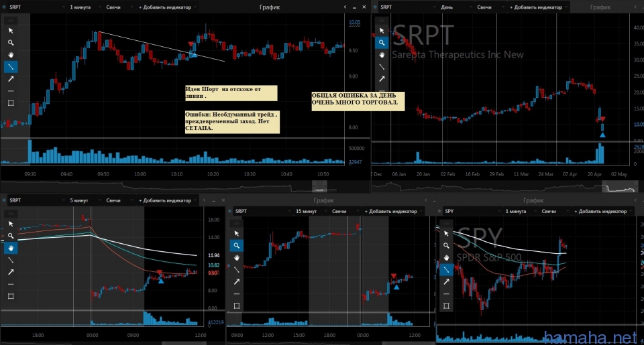
Task: Select the rectangle tool in the SPY chart
Action: 447,305
